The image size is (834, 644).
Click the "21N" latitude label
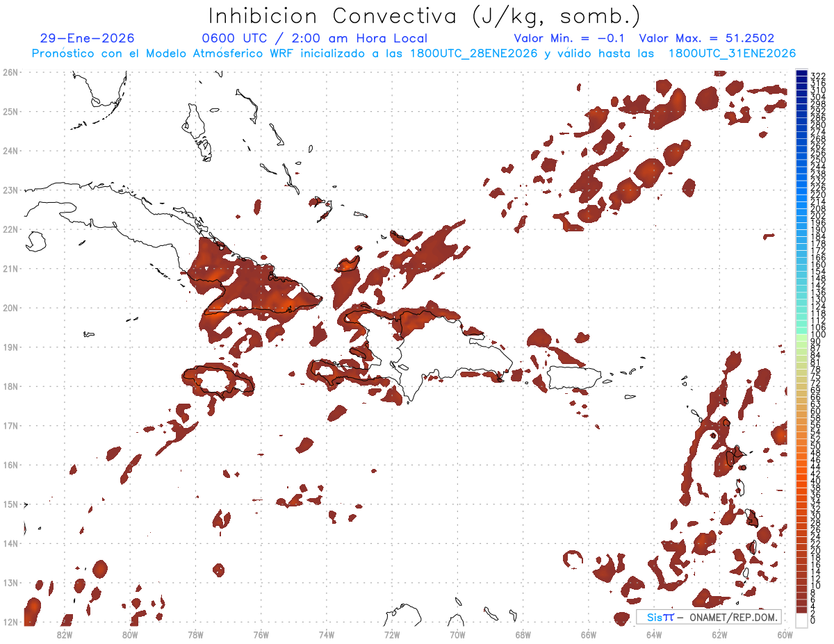tap(10, 268)
